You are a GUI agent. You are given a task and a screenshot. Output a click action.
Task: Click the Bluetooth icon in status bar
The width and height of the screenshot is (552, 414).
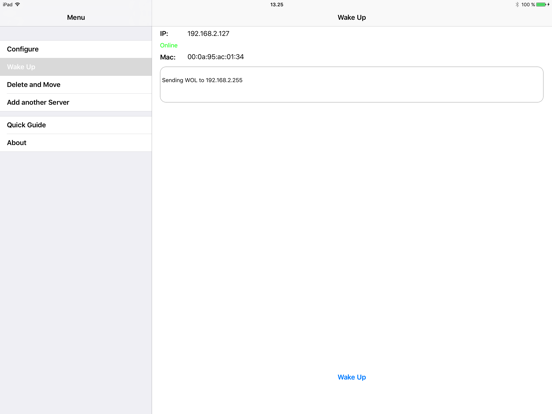tap(517, 5)
